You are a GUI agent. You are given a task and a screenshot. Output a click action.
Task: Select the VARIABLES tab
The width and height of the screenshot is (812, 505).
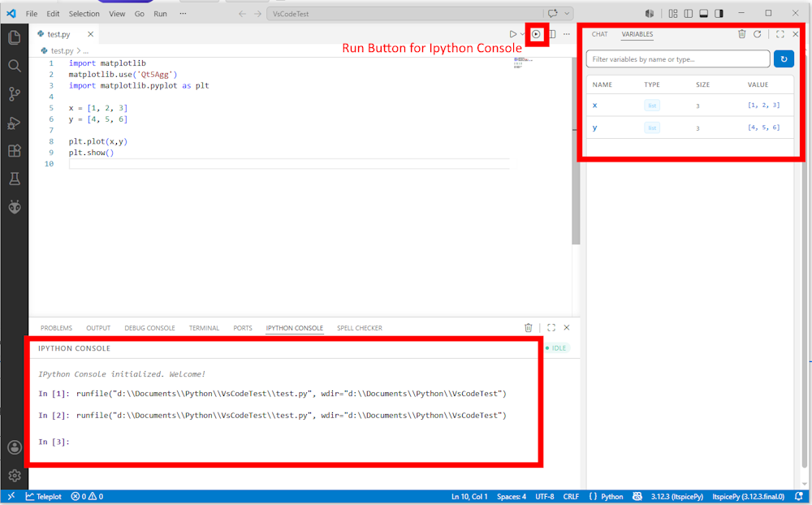click(637, 34)
